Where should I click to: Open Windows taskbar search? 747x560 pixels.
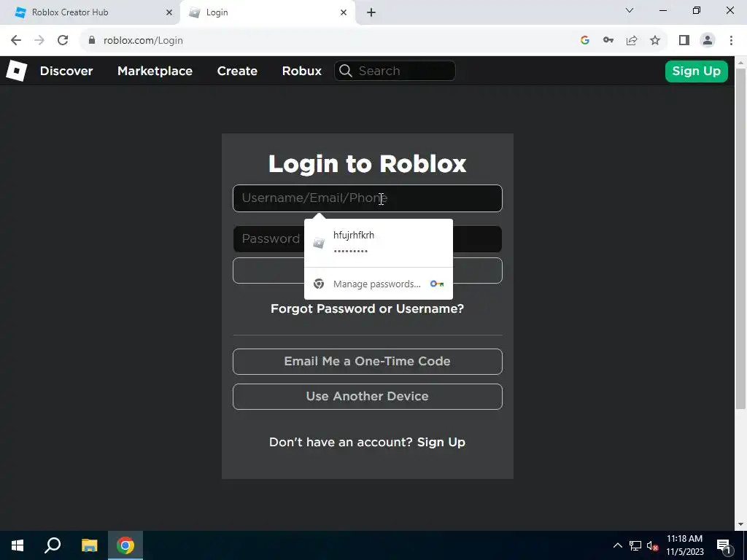53,545
